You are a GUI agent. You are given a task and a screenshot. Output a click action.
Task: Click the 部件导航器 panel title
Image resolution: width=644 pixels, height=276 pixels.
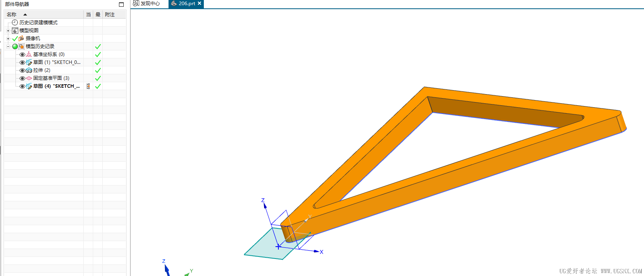pyautogui.click(x=17, y=4)
